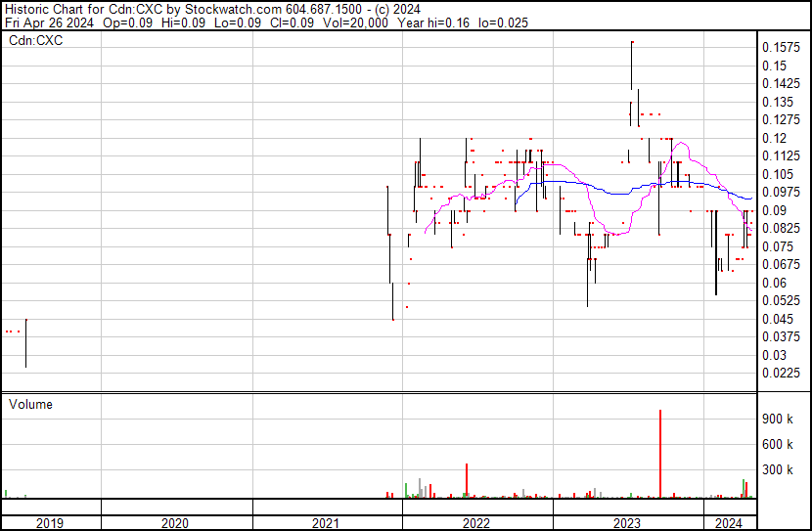Select the 2022 year label
The image size is (812, 531).
475,523
